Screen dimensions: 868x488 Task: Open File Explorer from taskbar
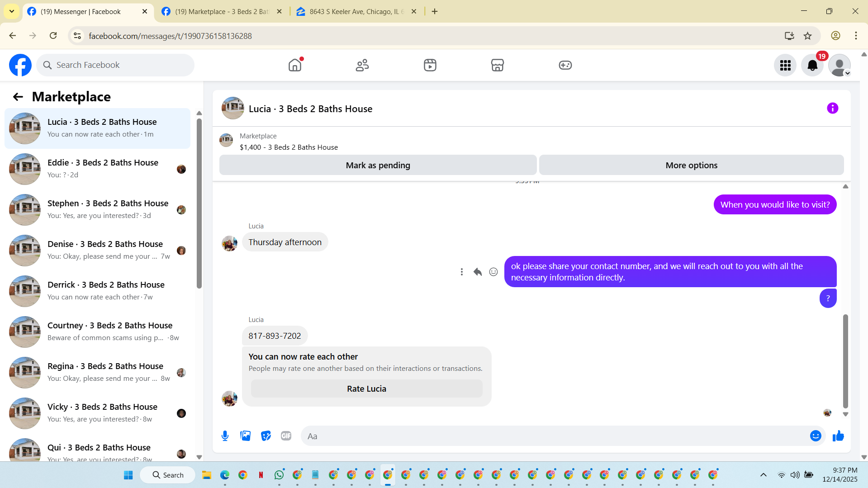[x=207, y=475]
